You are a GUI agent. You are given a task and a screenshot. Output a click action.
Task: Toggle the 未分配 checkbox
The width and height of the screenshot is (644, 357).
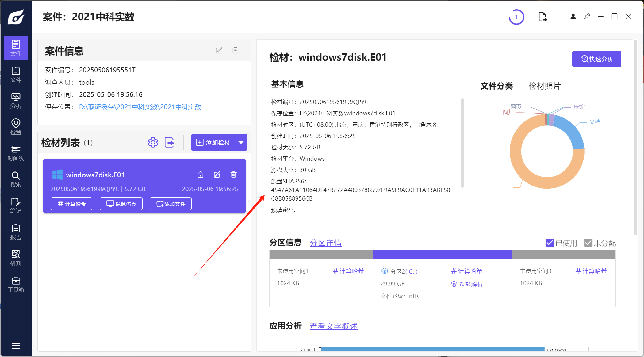coord(588,243)
